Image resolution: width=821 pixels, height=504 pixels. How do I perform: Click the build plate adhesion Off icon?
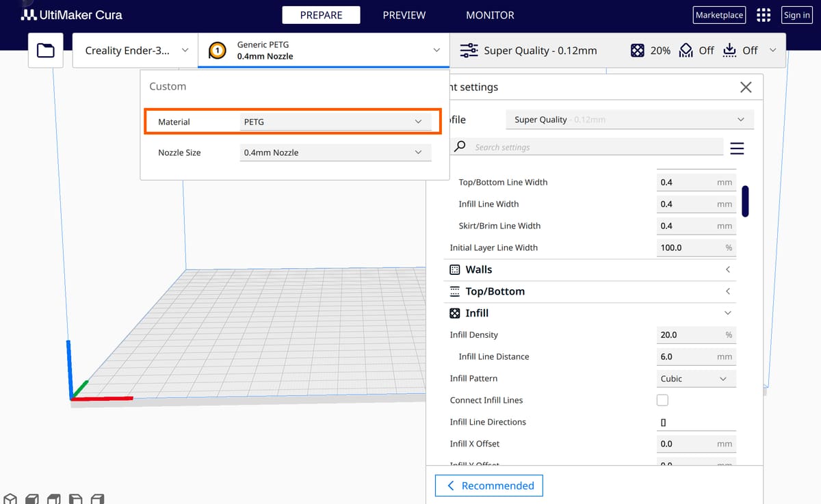[x=729, y=51]
